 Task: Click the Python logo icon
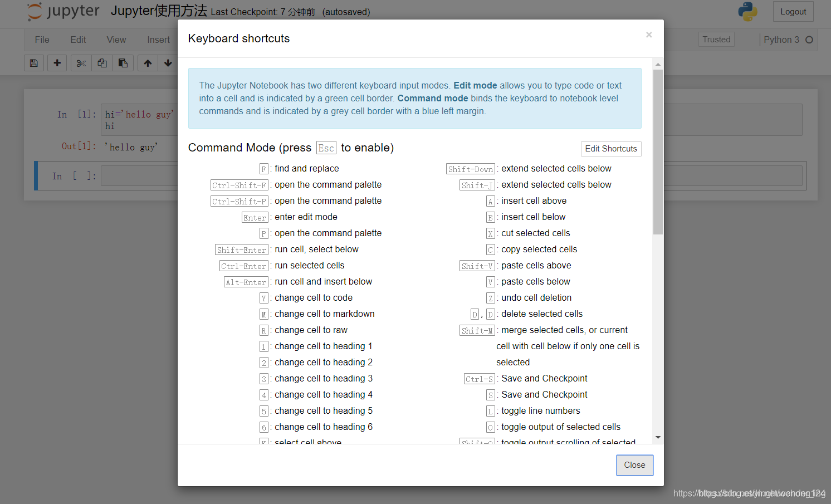pyautogui.click(x=747, y=11)
